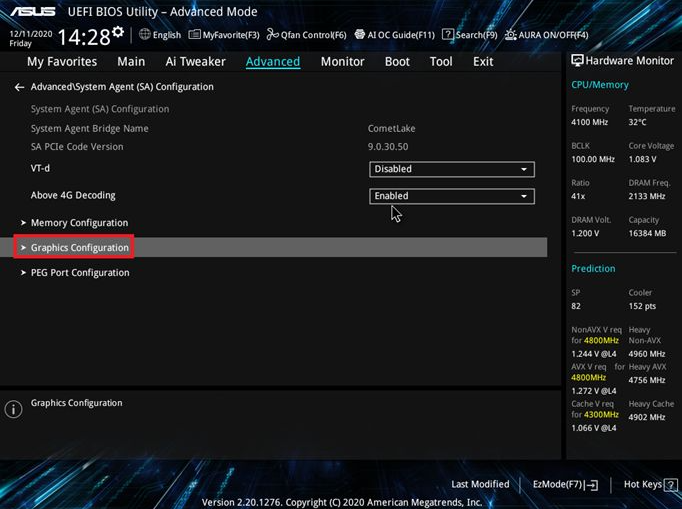Viewport: 682px width, 509px height.
Task: Click the 2133 MHz DRAM frequency value
Action: pos(647,196)
